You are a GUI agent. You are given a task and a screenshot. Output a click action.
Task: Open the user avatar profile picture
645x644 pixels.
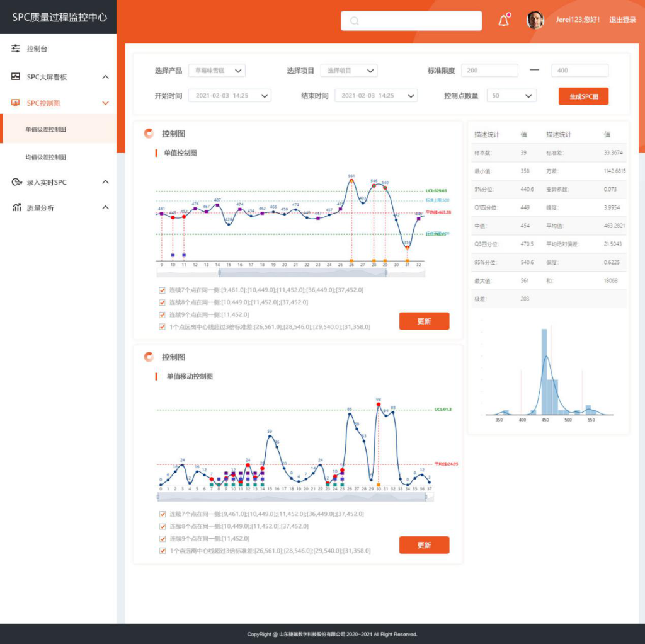(535, 20)
